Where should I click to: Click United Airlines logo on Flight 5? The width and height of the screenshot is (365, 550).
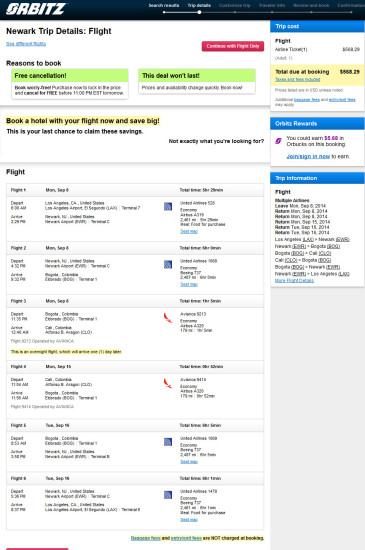tap(168, 442)
